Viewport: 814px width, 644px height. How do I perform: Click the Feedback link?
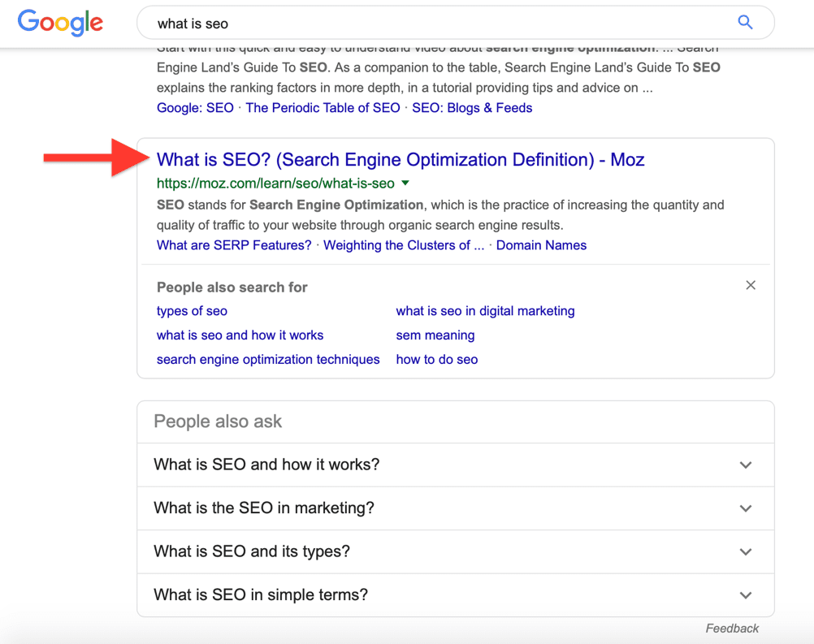tap(732, 628)
